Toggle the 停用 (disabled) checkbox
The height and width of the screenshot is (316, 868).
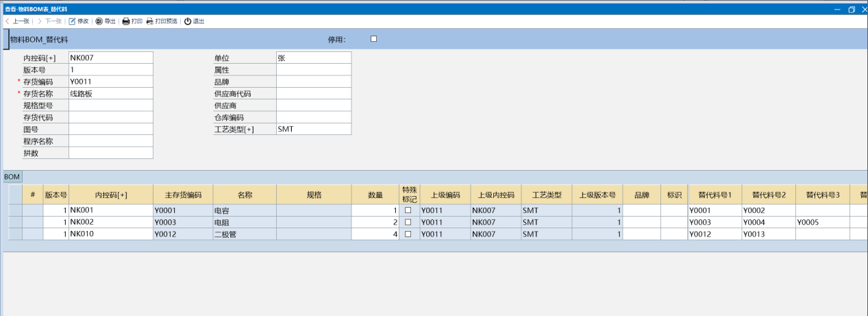click(373, 39)
